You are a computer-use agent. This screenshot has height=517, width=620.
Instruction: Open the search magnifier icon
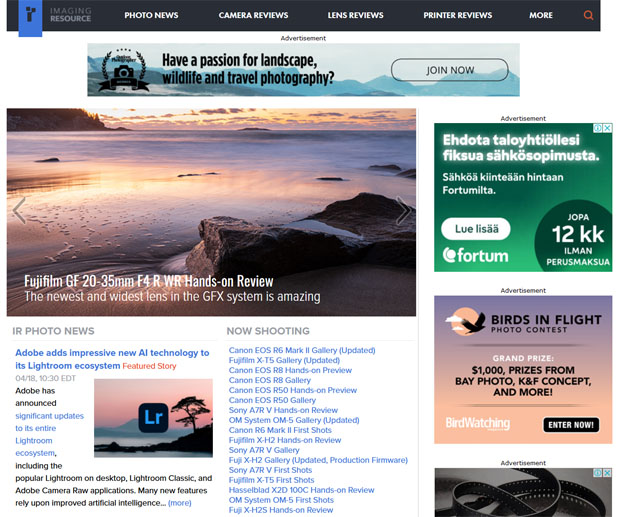click(x=588, y=15)
